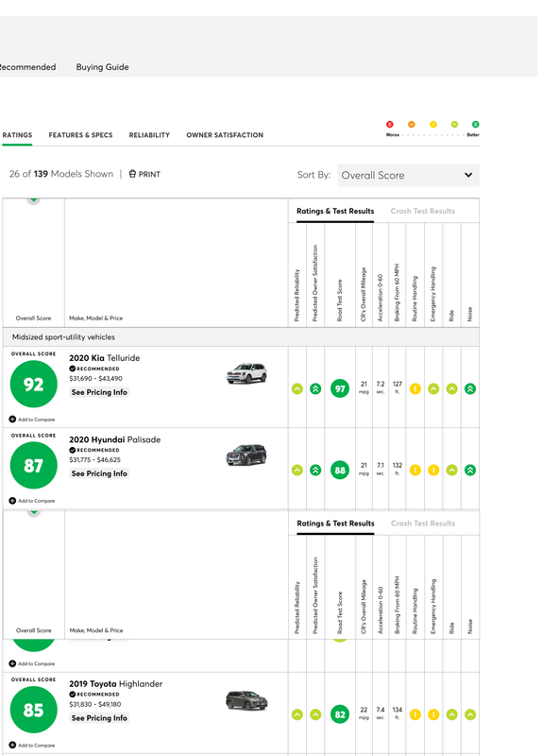542x756 pixels.
Task: Click Highlander owner satisfaction rating icon
Action: click(315, 714)
